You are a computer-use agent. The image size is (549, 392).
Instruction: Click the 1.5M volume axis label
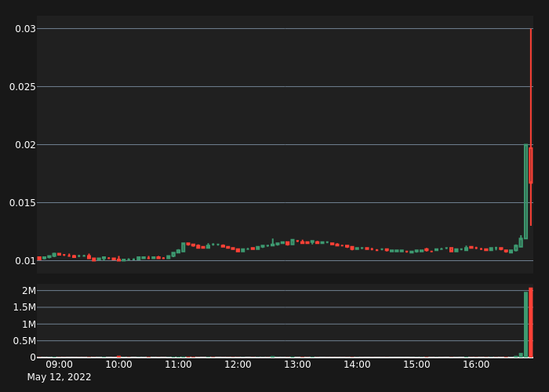24,307
